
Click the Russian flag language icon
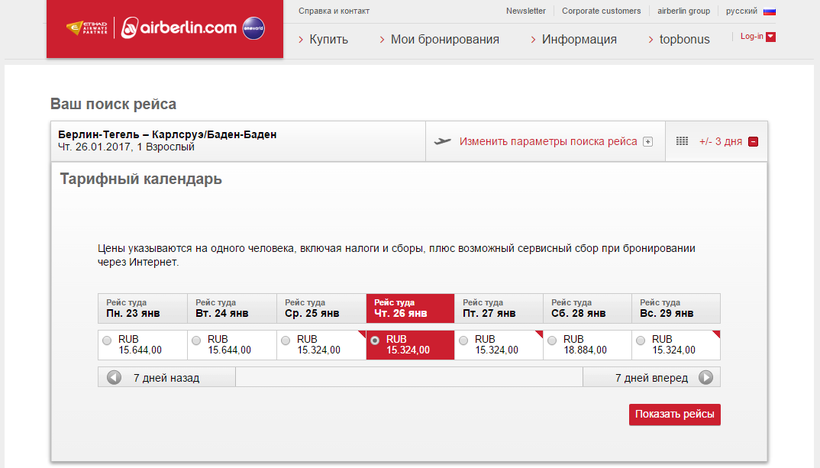click(769, 11)
